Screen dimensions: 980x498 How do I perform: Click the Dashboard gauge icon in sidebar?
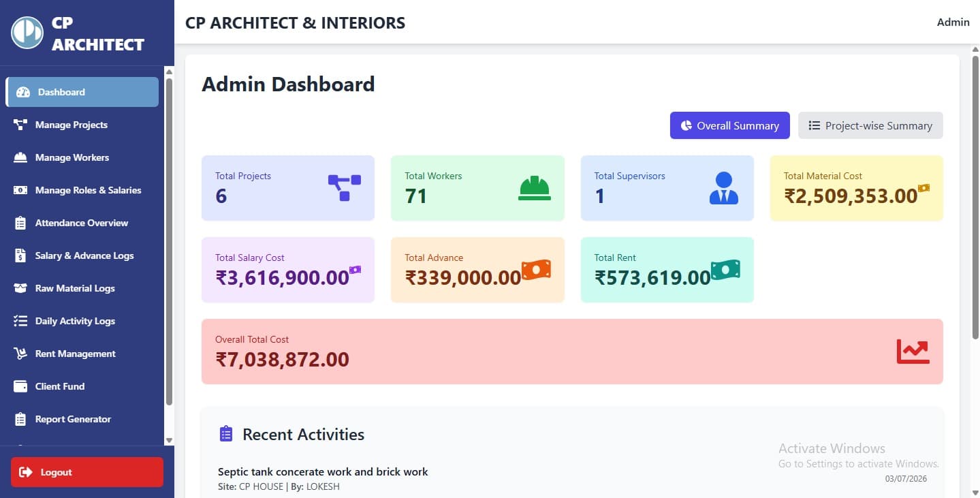pos(23,92)
